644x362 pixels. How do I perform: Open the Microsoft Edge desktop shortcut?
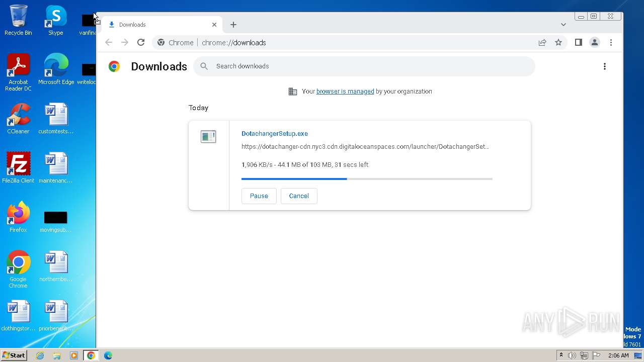56,69
